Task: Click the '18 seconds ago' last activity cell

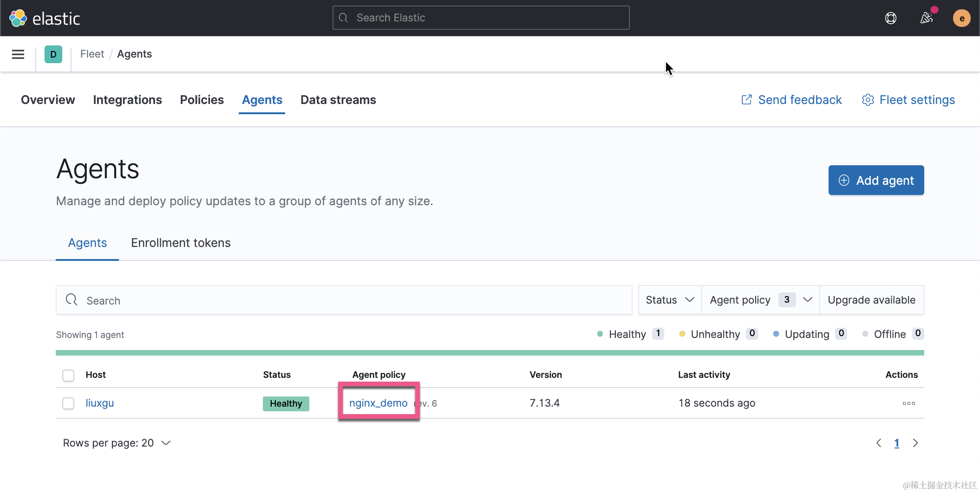Action: click(x=717, y=403)
